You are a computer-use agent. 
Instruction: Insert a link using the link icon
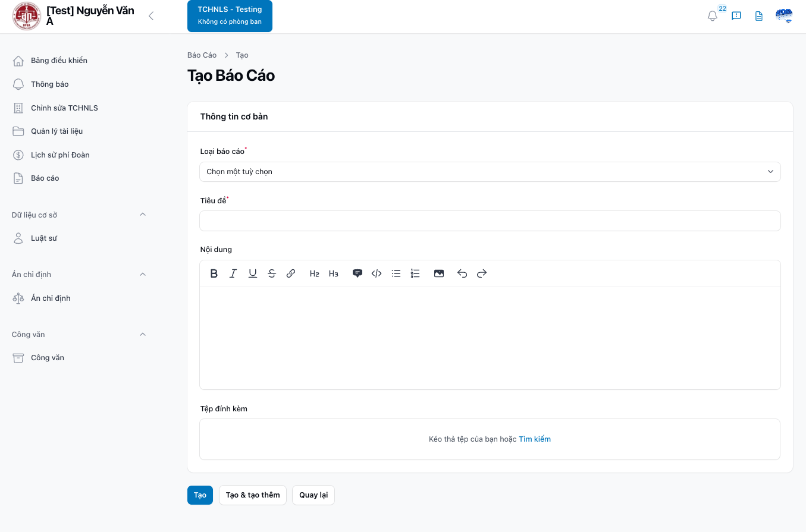[291, 273]
